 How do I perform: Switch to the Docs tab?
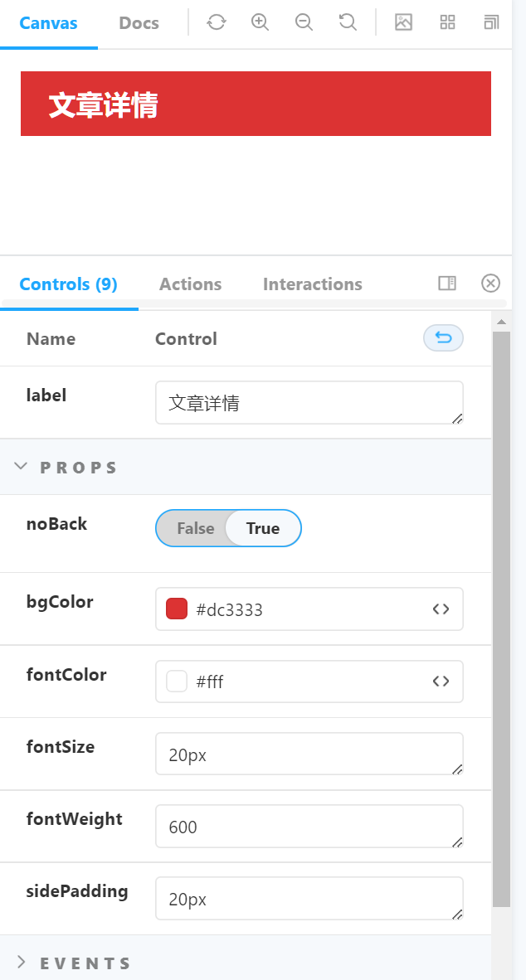point(139,23)
